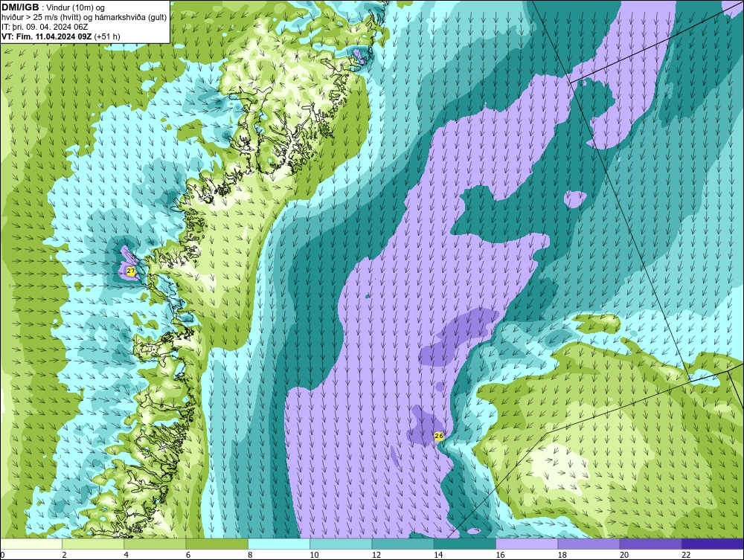The image size is (744, 560).
Task: Select the 12–14 m/s teal swatch
Action: (x=403, y=544)
